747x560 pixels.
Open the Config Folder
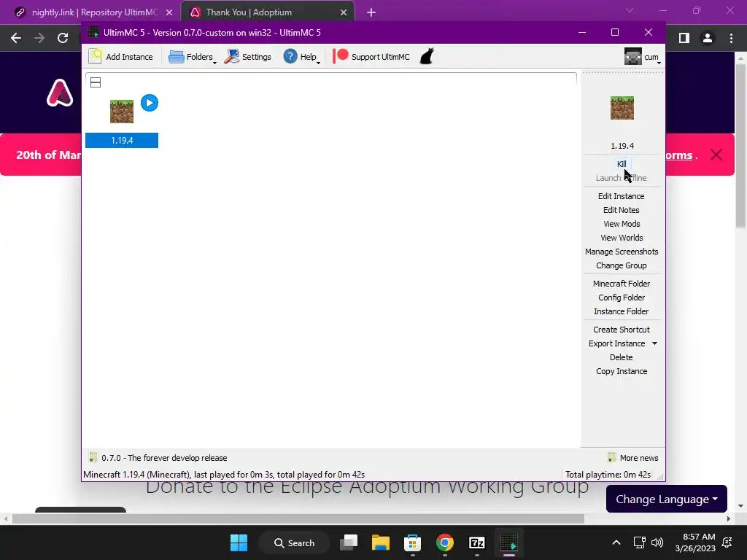click(622, 297)
